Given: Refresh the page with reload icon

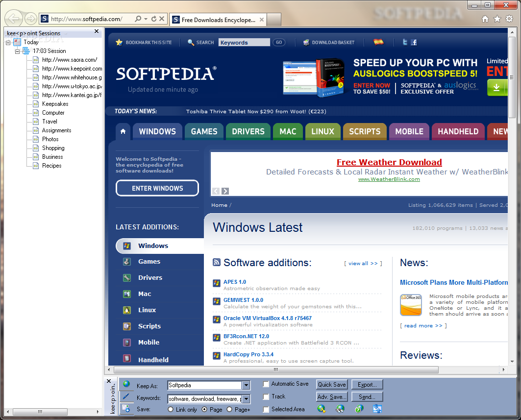Looking at the screenshot, I should pos(154,19).
